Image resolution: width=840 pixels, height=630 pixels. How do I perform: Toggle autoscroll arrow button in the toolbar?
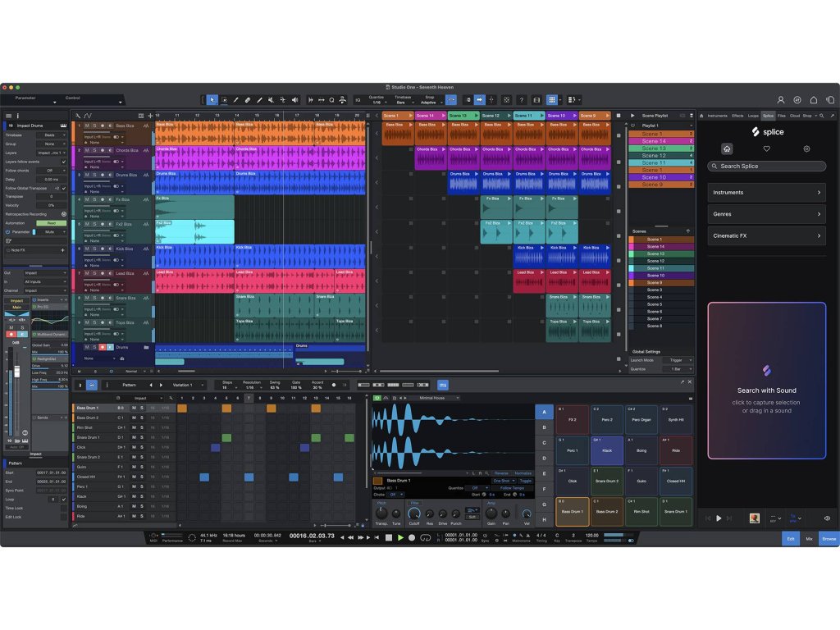pos(479,99)
